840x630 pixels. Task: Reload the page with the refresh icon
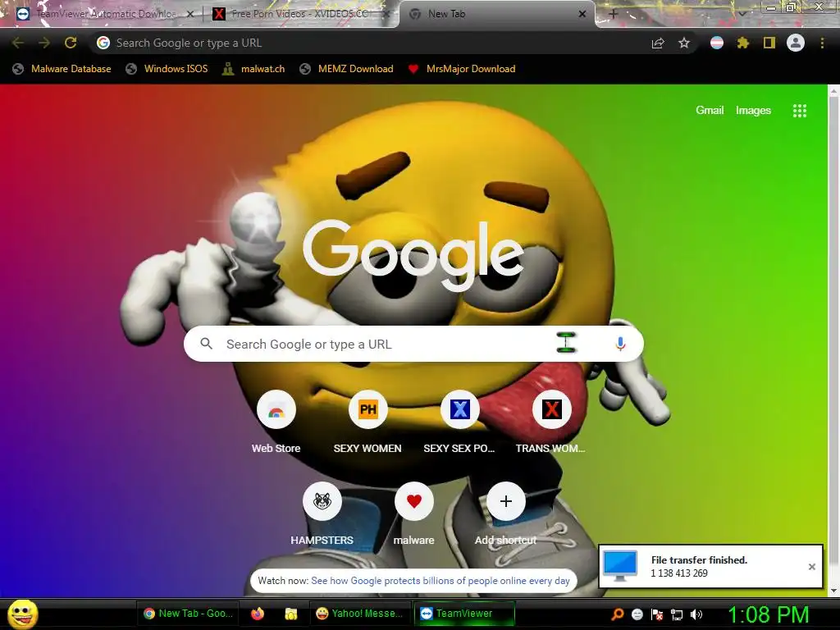(71, 43)
